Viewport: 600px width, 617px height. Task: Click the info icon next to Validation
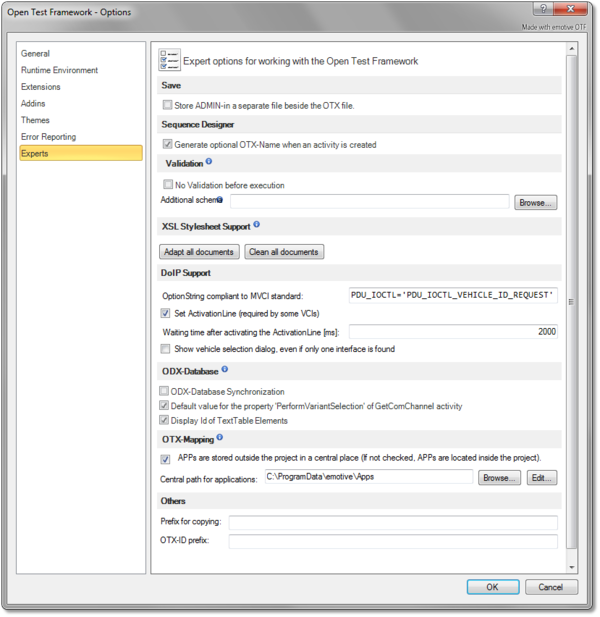(x=209, y=162)
